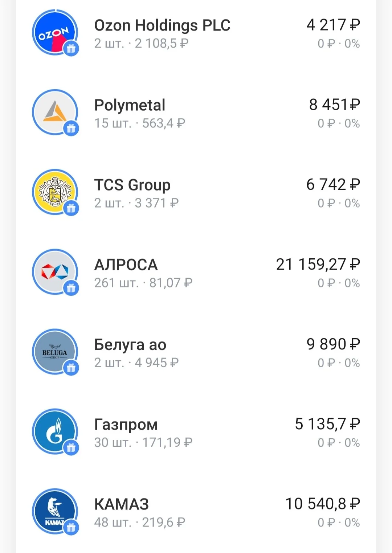The width and height of the screenshot is (392, 553).
Task: Click the 5 135,7 ₽ Газпром value
Action: point(327,424)
